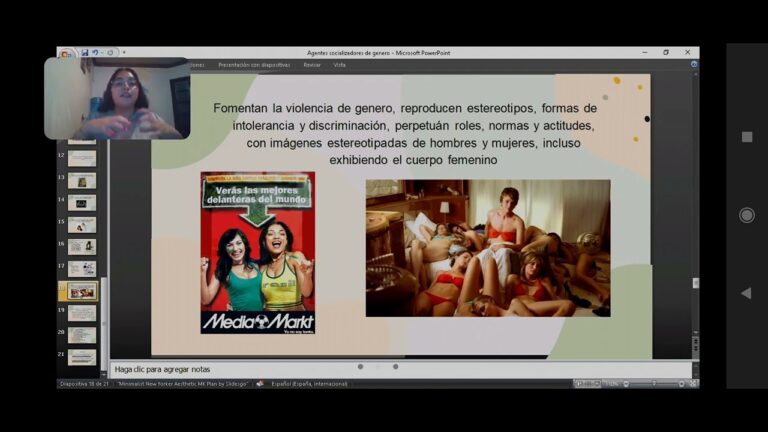Screen dimensions: 768x432
Task: Select slide 14 thumbnail
Action: point(82,203)
